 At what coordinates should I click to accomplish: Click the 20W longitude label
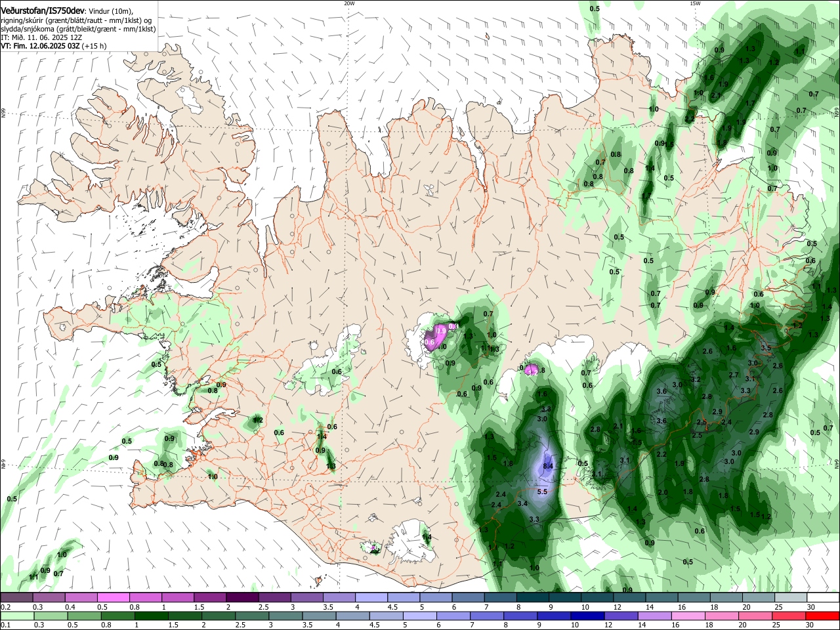[349, 3]
